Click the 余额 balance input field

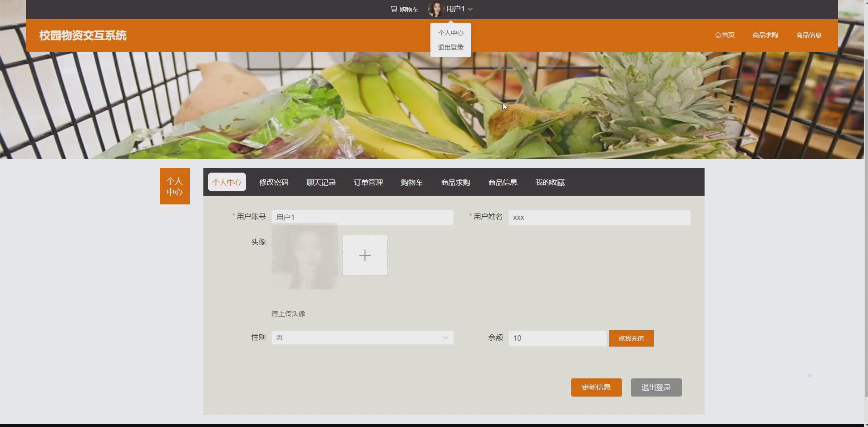coord(557,338)
